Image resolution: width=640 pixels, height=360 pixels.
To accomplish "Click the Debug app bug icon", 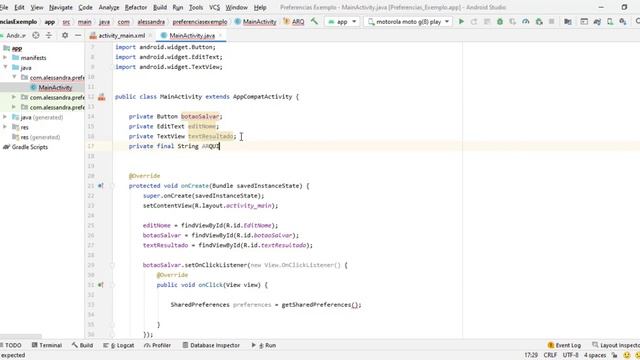I will [500, 22].
